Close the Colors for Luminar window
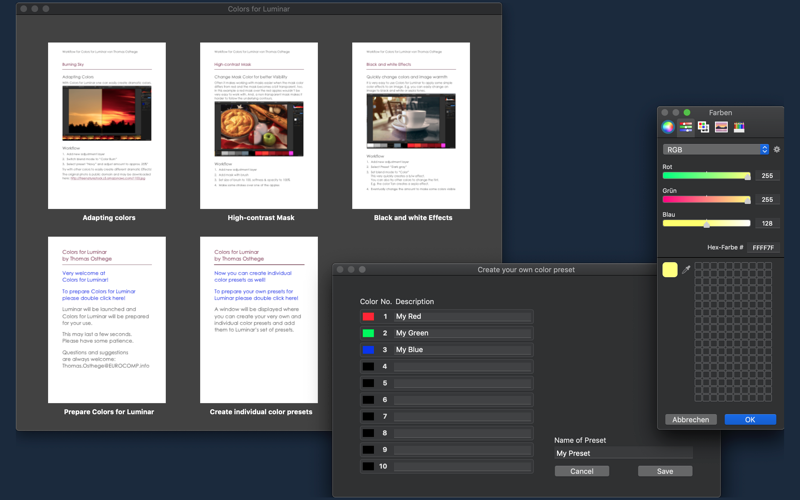This screenshot has width=800, height=500. (x=23, y=9)
